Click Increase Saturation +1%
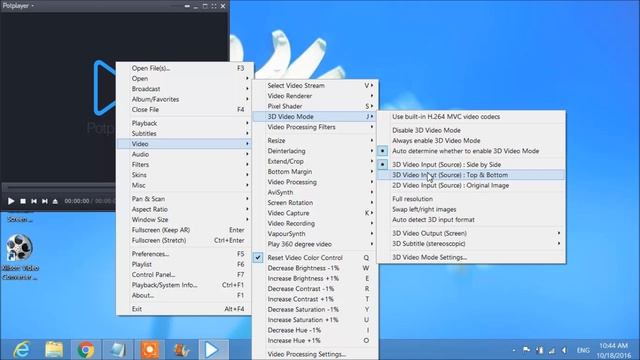This screenshot has height=360, width=640. click(x=315, y=320)
